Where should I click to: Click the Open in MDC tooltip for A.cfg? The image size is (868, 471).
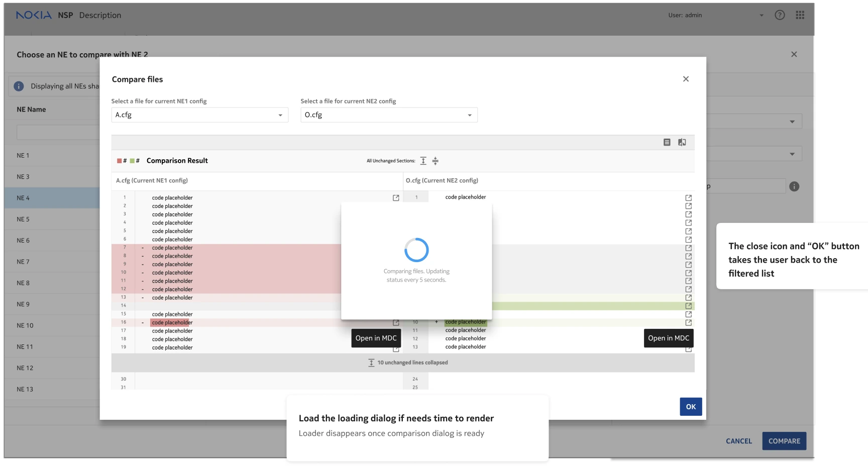376,338
